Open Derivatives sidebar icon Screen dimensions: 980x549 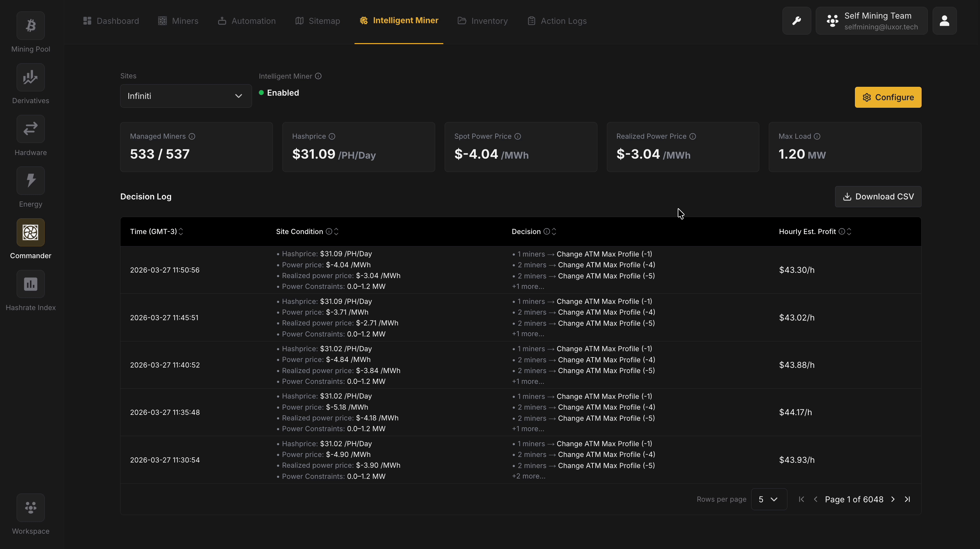pyautogui.click(x=30, y=78)
